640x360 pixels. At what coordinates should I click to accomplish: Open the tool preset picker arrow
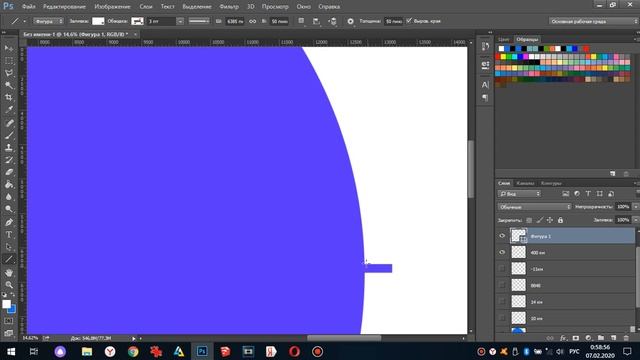tap(24, 21)
